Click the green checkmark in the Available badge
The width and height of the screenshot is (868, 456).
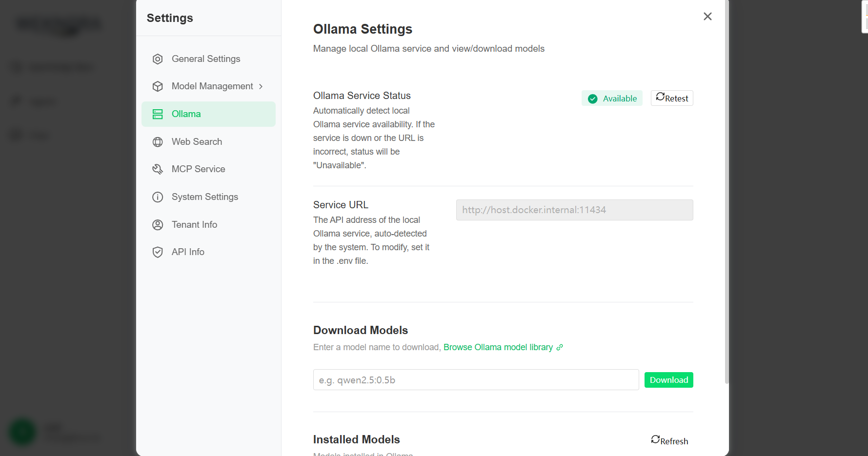pos(592,98)
